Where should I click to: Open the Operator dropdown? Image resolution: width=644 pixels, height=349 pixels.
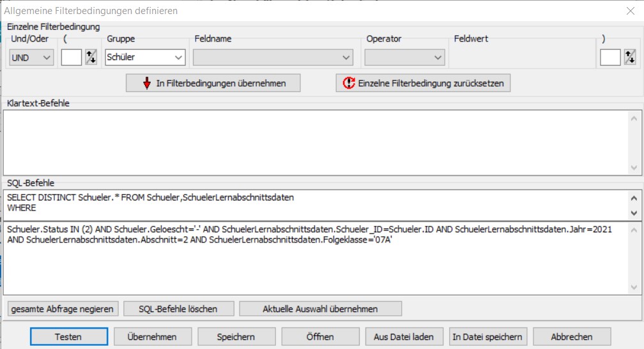(404, 57)
